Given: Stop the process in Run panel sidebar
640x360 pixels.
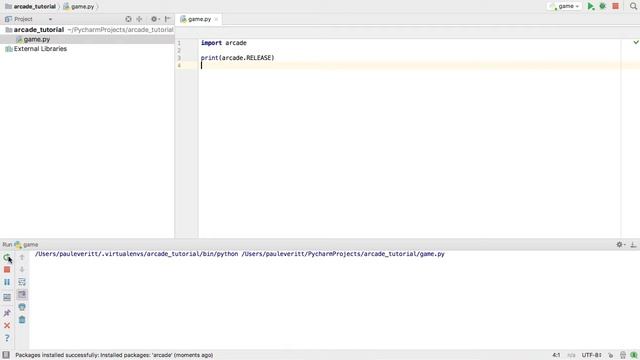Looking at the screenshot, I should 7,270.
